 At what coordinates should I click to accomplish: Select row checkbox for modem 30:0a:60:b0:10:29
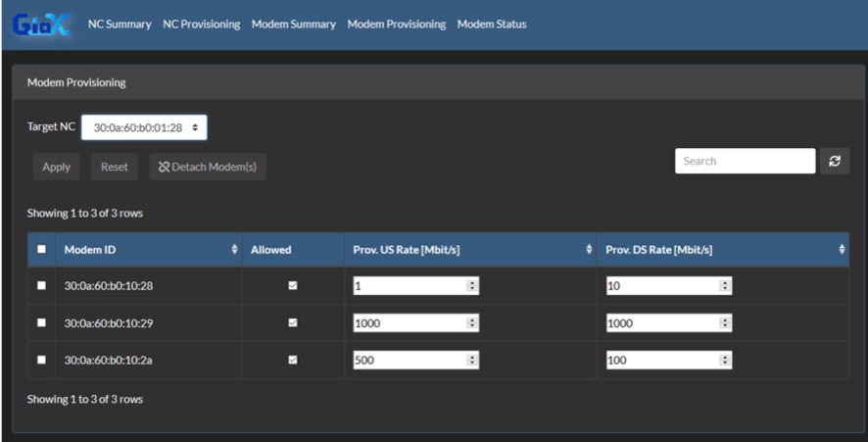pyautogui.click(x=41, y=322)
